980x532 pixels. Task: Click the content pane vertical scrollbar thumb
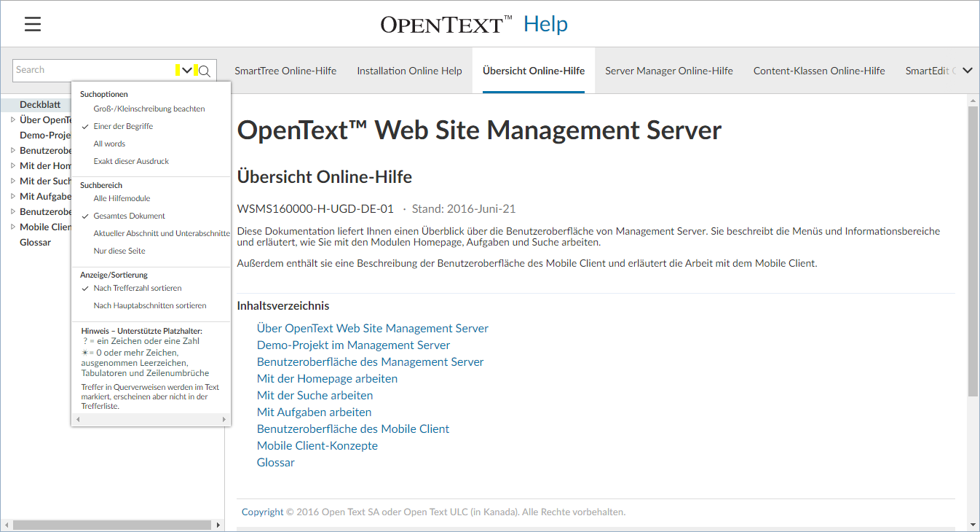pyautogui.click(x=973, y=251)
